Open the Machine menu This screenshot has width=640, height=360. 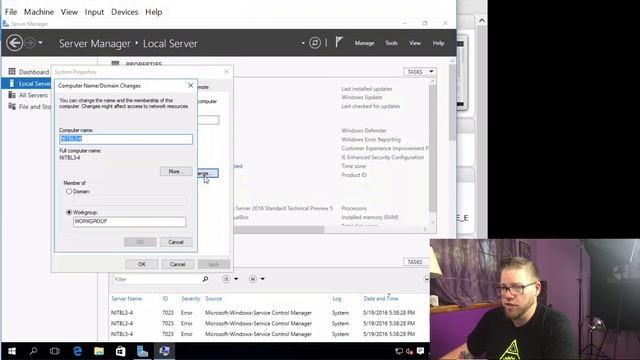click(x=39, y=12)
